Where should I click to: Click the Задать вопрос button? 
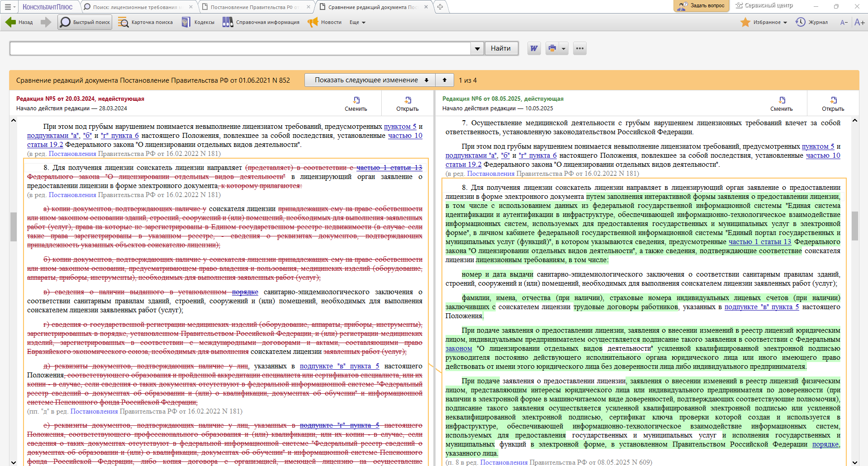pyautogui.click(x=701, y=6)
